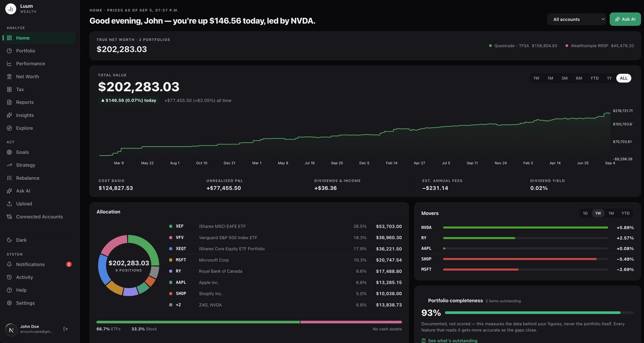Click the Explore compass icon
Screen dimensions: 644x343
tap(9, 128)
